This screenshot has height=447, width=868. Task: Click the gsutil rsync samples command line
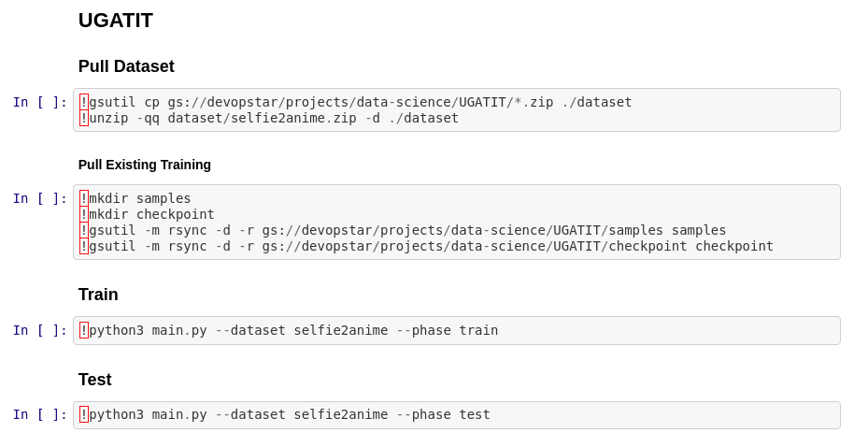(407, 230)
